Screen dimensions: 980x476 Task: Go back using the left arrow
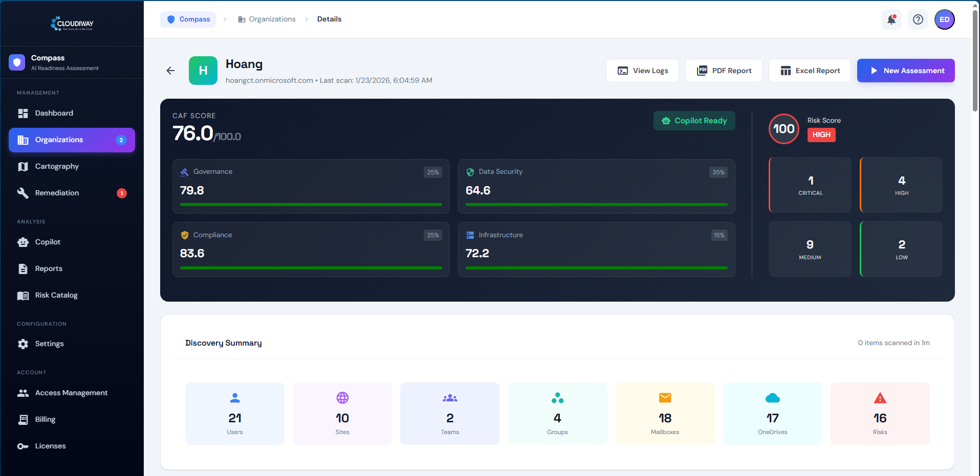[171, 71]
